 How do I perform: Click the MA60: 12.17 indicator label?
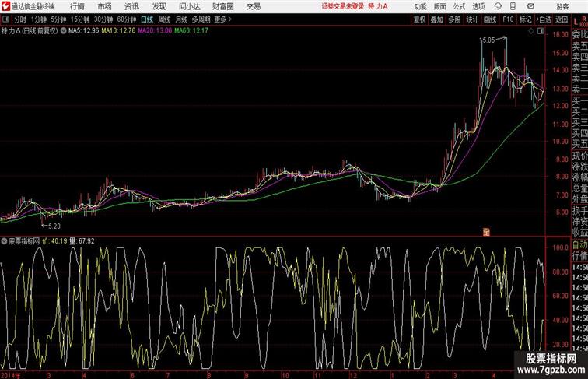[191, 31]
